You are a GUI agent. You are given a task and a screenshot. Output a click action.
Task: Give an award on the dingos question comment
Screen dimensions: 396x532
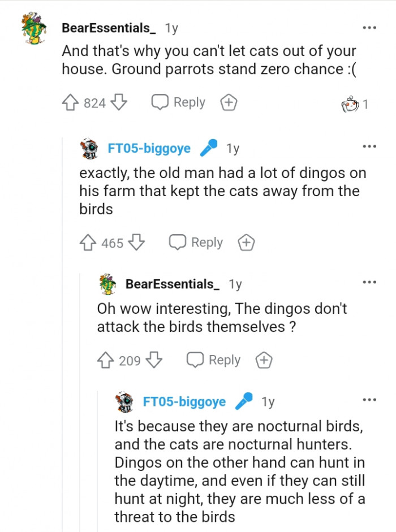click(x=264, y=360)
